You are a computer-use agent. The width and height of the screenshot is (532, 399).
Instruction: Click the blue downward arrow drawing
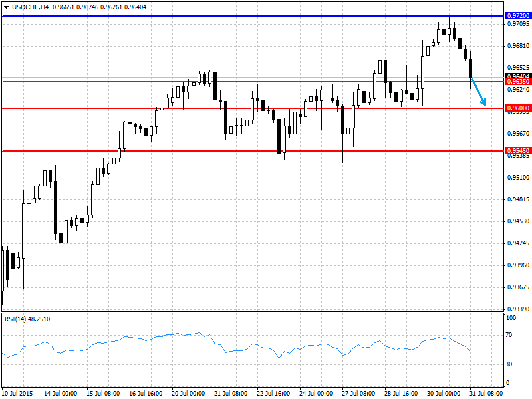tap(479, 92)
